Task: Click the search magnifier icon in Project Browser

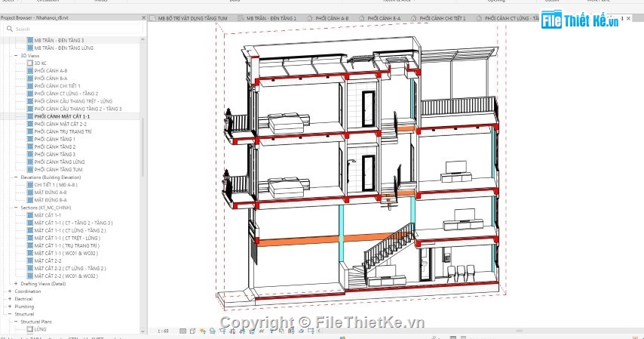Action: click(x=10, y=29)
